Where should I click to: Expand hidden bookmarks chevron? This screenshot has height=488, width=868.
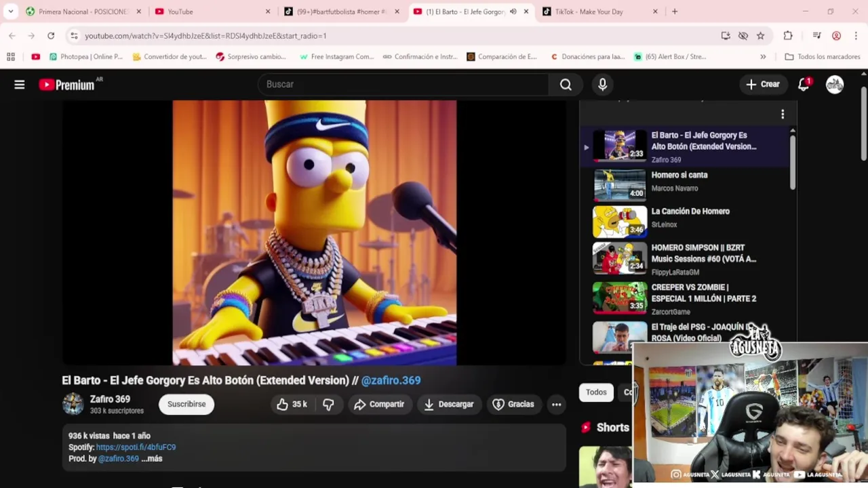pos(763,57)
